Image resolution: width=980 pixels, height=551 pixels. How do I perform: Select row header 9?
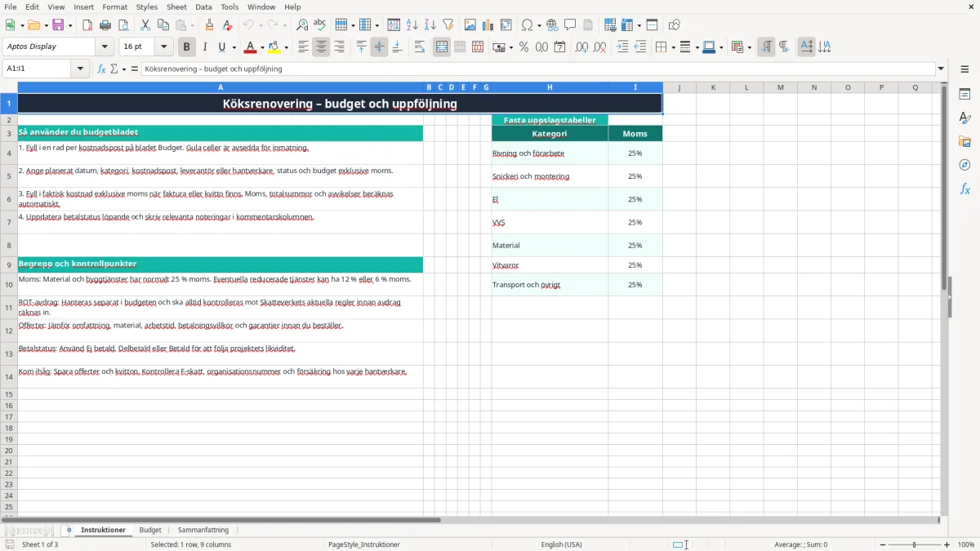point(9,265)
